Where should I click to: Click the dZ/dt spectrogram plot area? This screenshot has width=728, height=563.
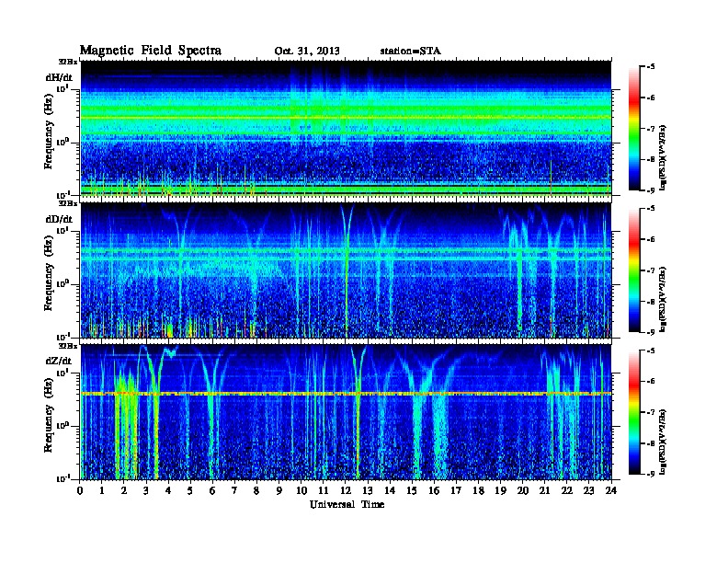point(346,412)
